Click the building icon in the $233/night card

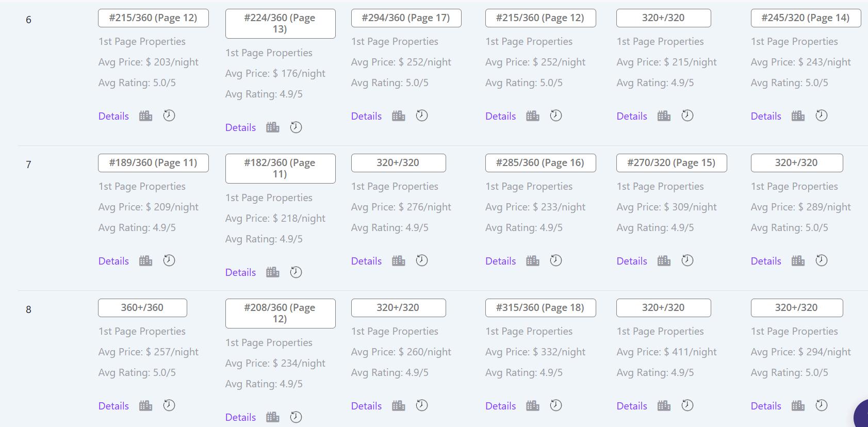tap(533, 261)
